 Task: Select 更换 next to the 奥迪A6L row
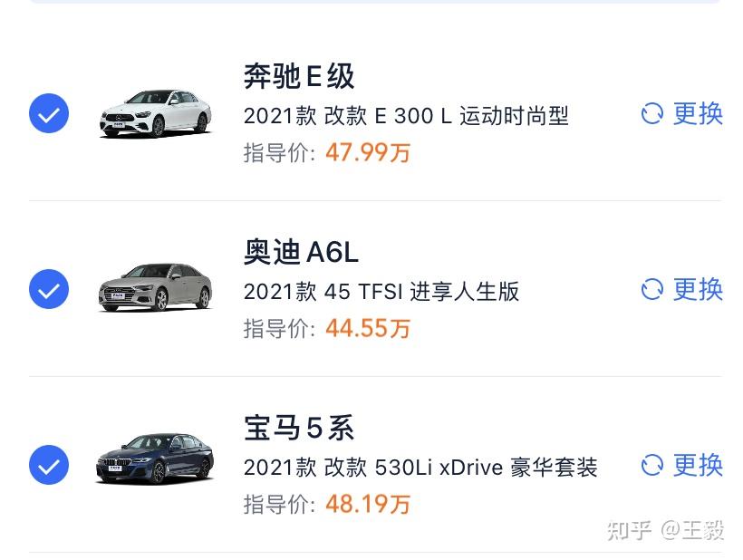[x=697, y=290]
